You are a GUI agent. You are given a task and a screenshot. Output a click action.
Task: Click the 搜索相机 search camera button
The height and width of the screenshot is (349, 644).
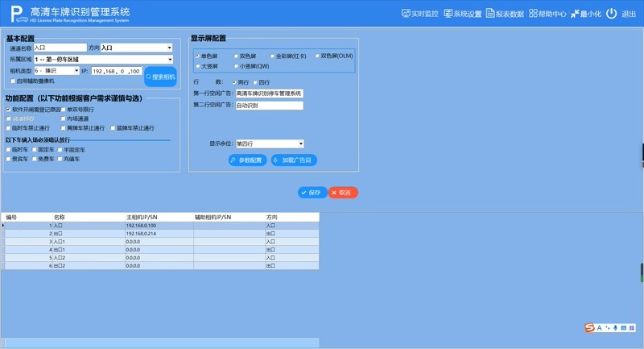tap(160, 77)
